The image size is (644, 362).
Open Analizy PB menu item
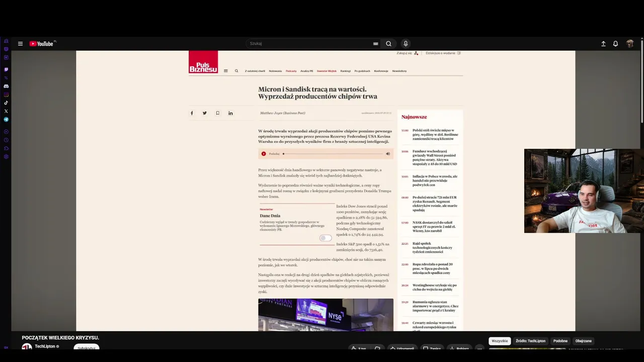[x=307, y=71]
